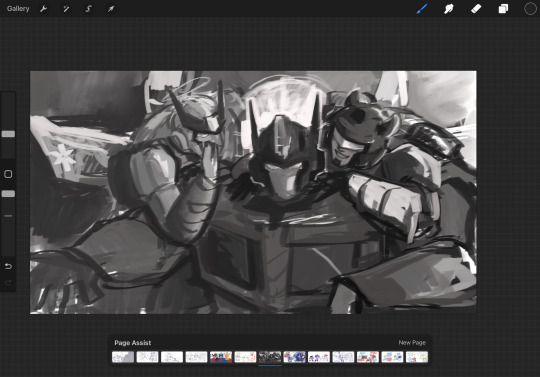Create a New Page in Page Assist
Image resolution: width=540 pixels, height=377 pixels.
pos(412,343)
